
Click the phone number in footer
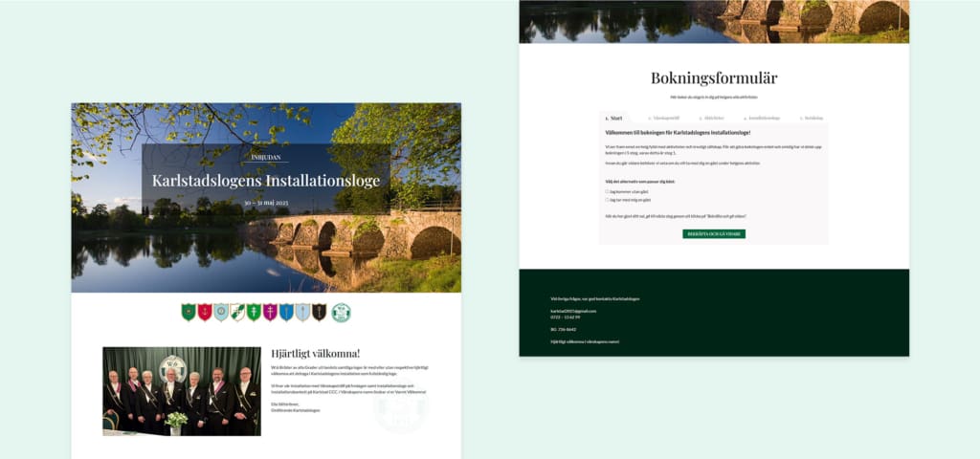[566, 317]
